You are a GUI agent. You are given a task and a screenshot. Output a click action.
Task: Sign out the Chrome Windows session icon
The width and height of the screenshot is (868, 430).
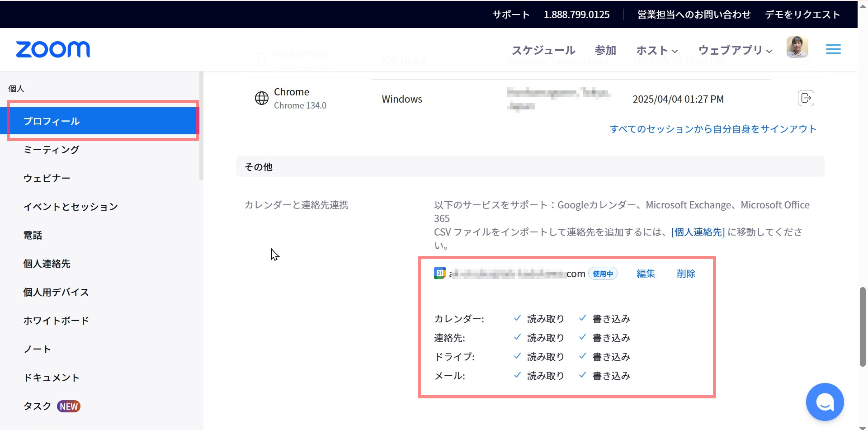[x=806, y=98]
